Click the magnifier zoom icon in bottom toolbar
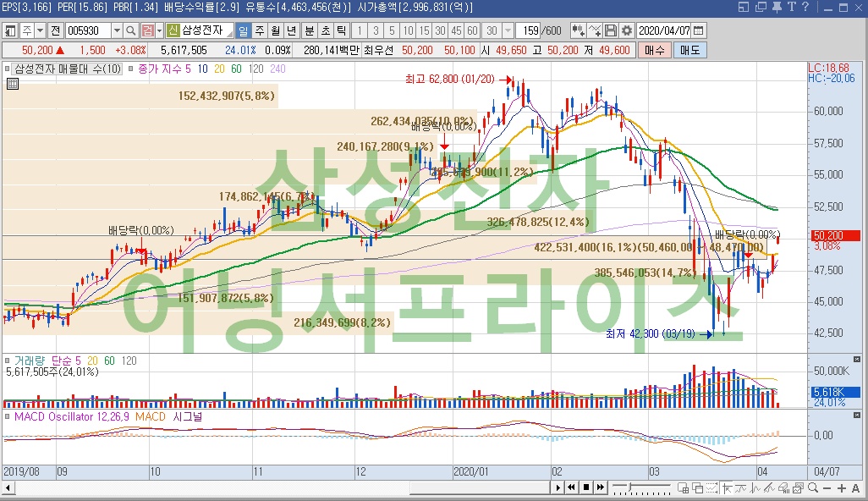Image resolution: width=868 pixels, height=501 pixels. click(x=813, y=487)
